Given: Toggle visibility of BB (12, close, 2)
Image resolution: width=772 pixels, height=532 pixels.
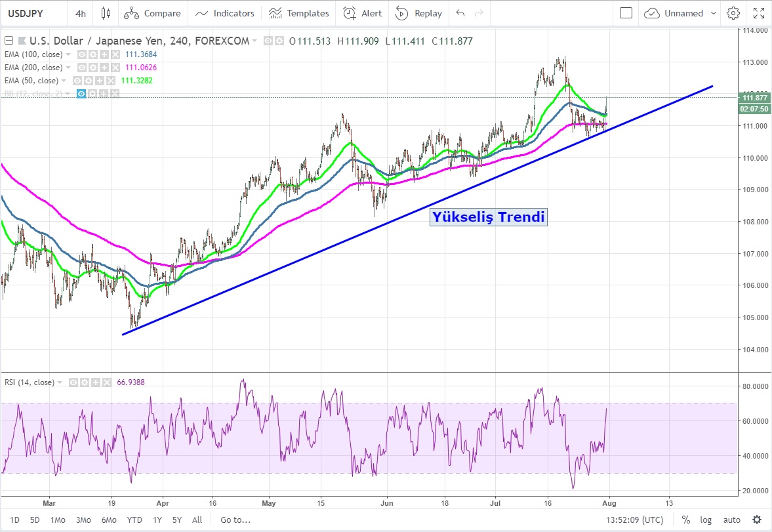Looking at the screenshot, I should (82, 94).
